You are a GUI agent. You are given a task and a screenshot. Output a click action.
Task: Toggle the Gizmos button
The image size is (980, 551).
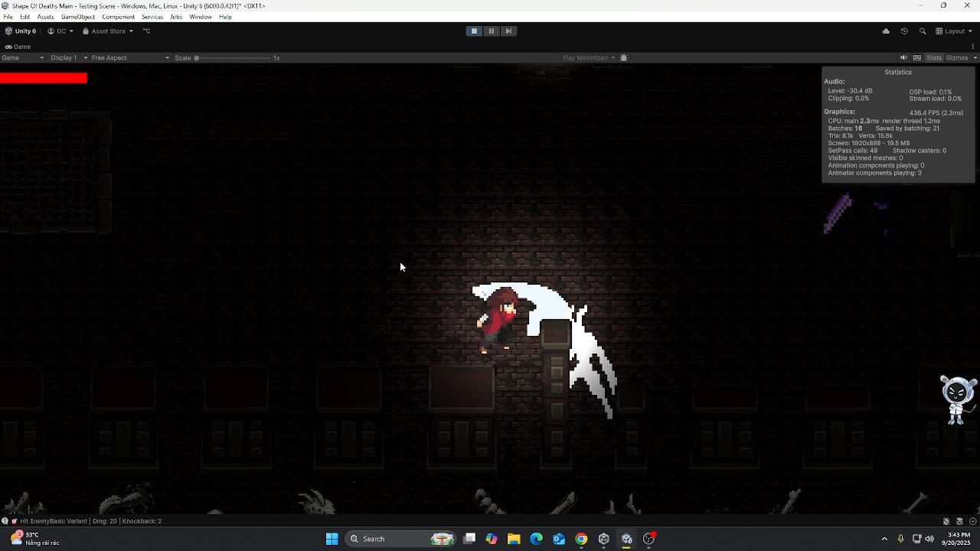coord(957,58)
